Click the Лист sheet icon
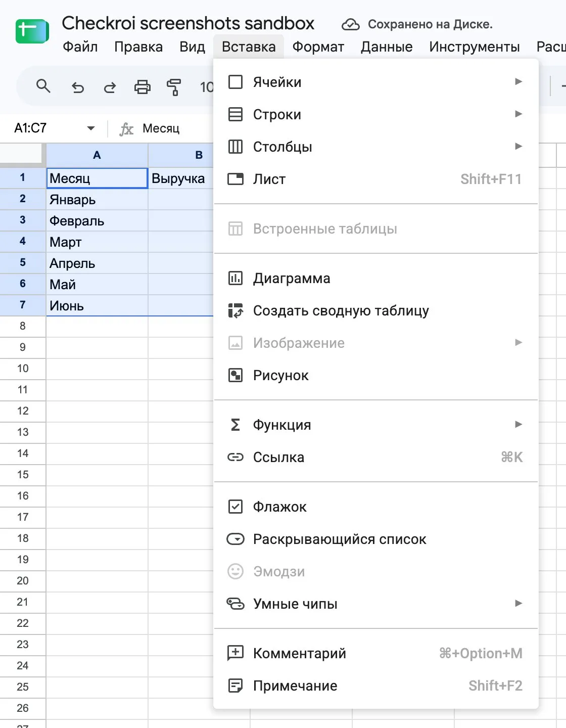This screenshot has width=566, height=728. [235, 179]
